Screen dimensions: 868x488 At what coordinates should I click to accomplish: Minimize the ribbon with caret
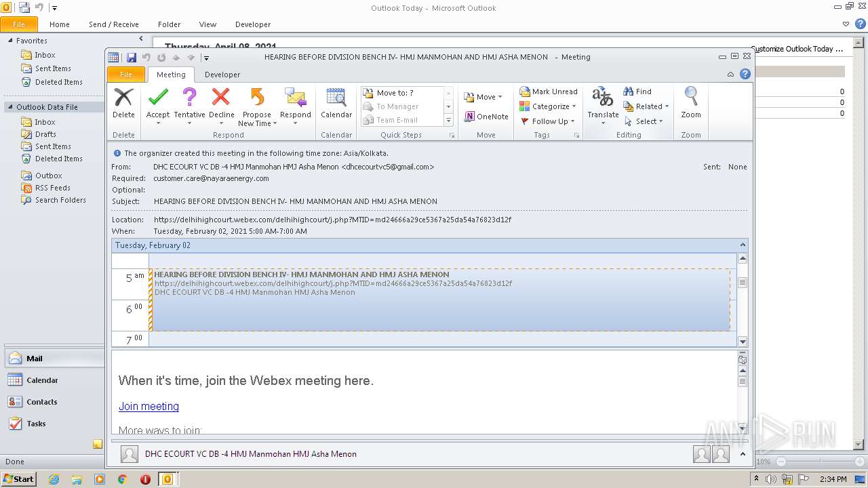click(x=730, y=75)
